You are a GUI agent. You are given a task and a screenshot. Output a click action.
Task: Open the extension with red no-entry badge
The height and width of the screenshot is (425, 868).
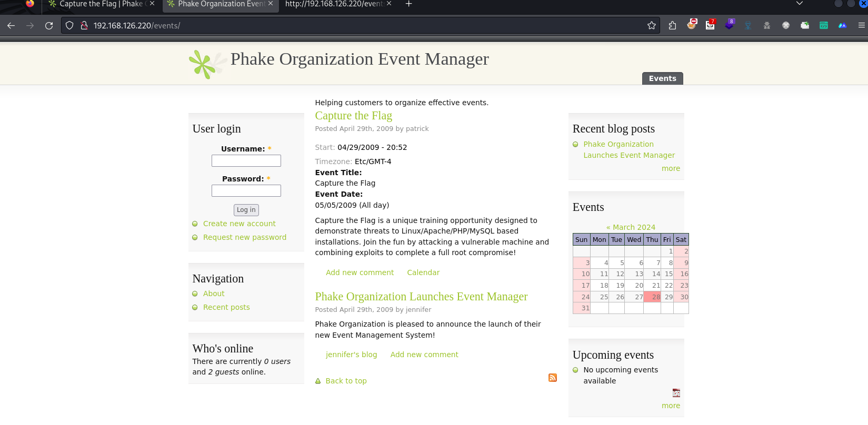(x=692, y=24)
